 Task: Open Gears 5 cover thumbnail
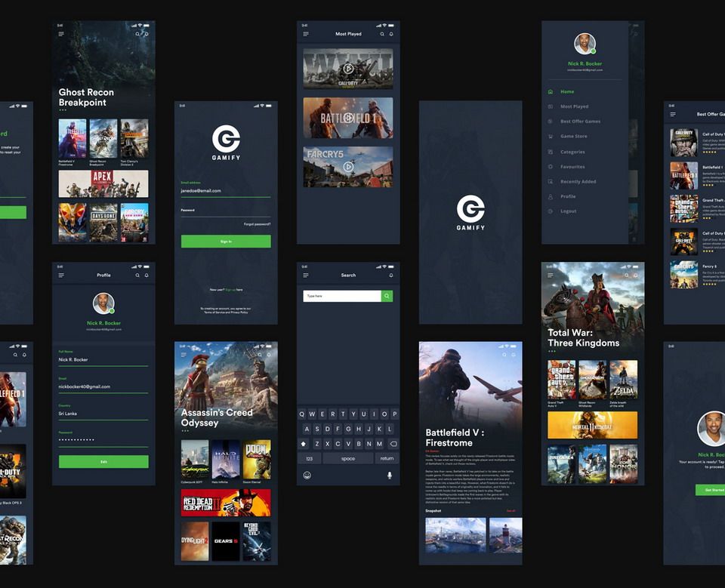pyautogui.click(x=226, y=541)
